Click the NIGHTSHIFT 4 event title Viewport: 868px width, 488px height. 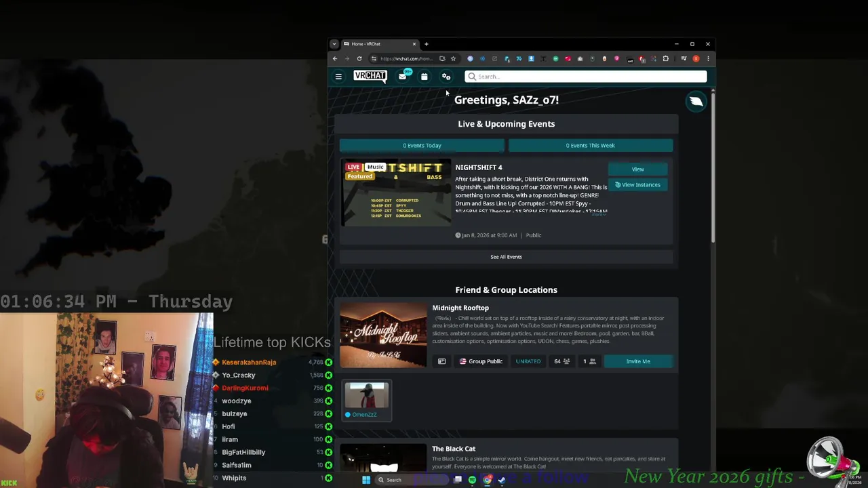(x=479, y=167)
